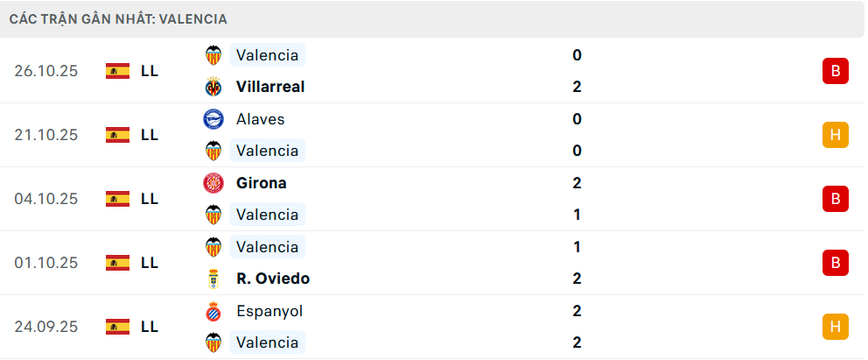Click the red B badge for R. Oviedo match
This screenshot has width=868, height=360.
click(835, 263)
